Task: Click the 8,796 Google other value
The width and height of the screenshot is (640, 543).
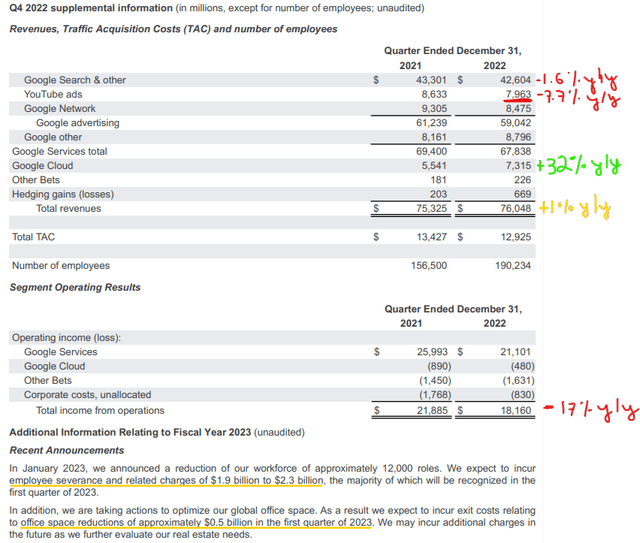Action: (518, 137)
